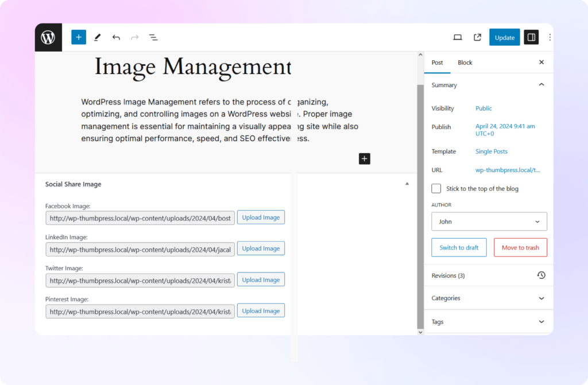The width and height of the screenshot is (588, 385).
Task: Focus the Pinterest Image URL field
Action: (x=140, y=312)
